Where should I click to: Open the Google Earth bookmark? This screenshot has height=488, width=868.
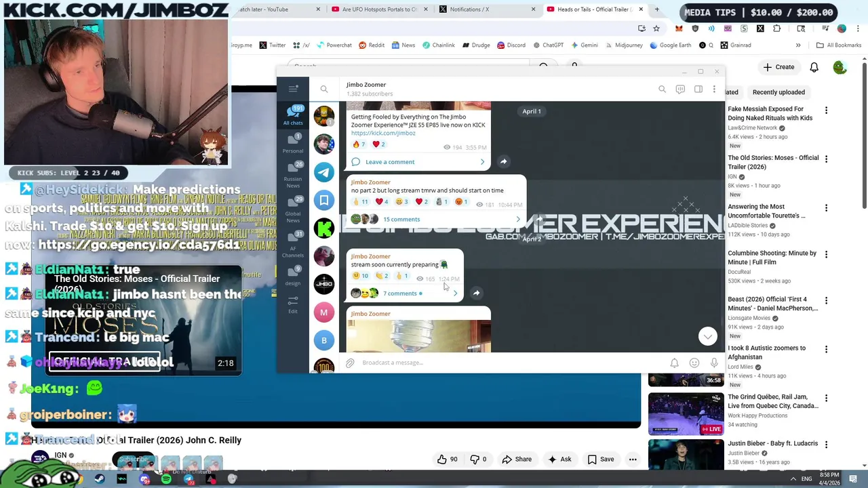pos(670,45)
